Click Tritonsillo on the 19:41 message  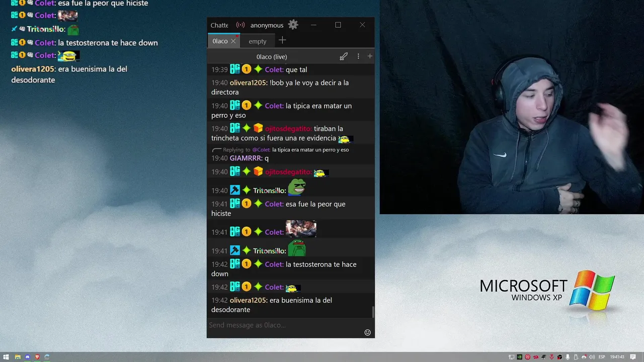click(x=269, y=251)
